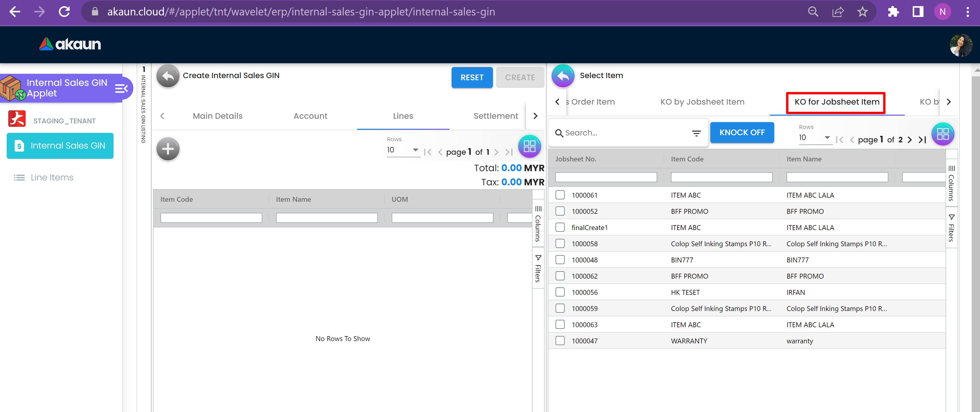The image size is (980, 412).
Task: Jump to last page in Select Item list
Action: pyautogui.click(x=922, y=140)
